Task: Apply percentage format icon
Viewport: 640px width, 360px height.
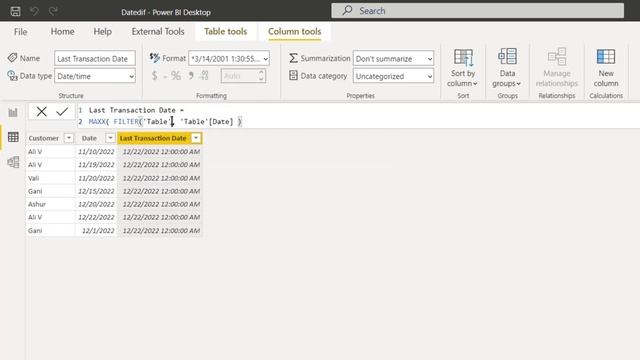Action: click(176, 76)
